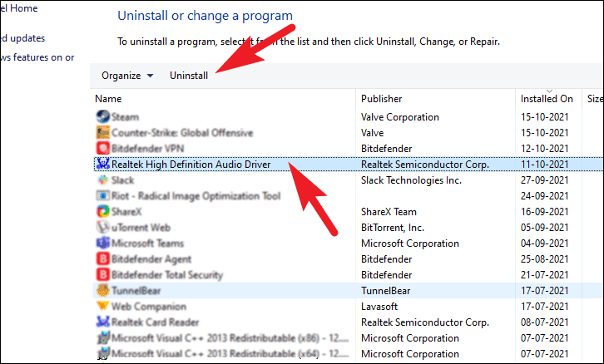
Task: Open the installed updates link
Action: click(x=22, y=38)
